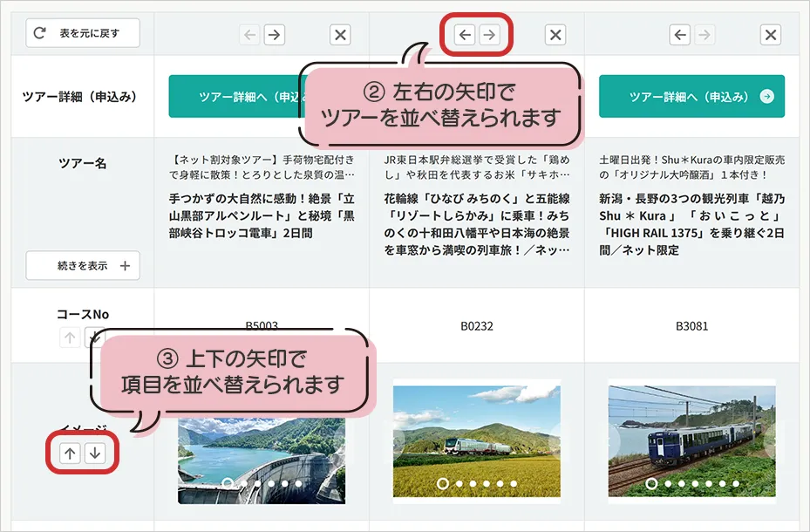Click the right arrow above tour B3081 column
Image resolution: width=810 pixels, height=532 pixels.
coord(706,35)
